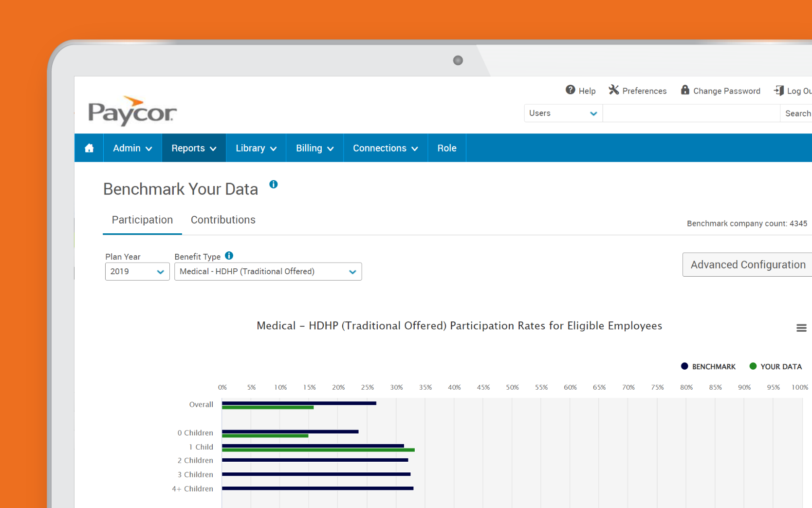Screen dimensions: 812x508
Task: Open the Users search-type dropdown
Action: (563, 113)
